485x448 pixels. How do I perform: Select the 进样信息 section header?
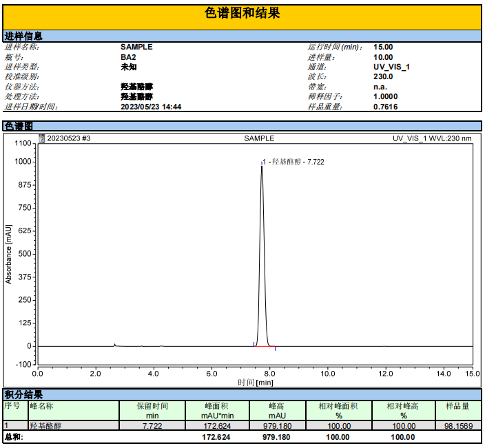coord(23,36)
